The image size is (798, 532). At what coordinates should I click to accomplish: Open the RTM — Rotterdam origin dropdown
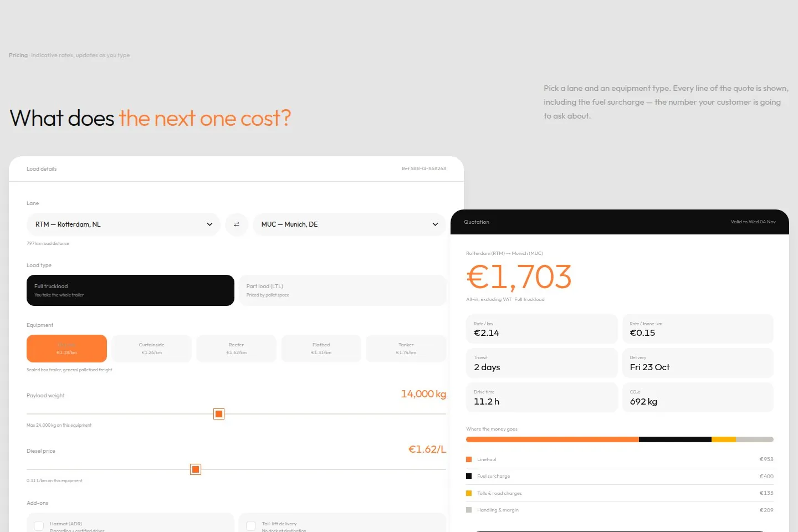pyautogui.click(x=124, y=224)
